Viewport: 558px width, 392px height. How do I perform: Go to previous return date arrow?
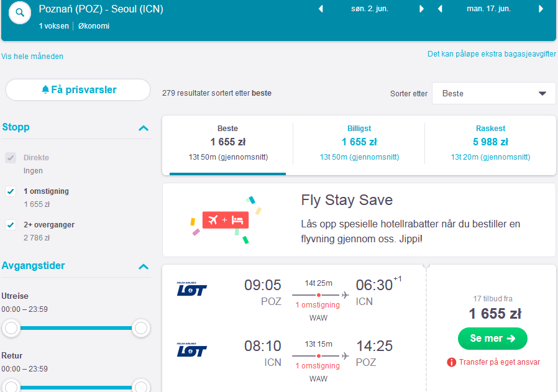(440, 9)
